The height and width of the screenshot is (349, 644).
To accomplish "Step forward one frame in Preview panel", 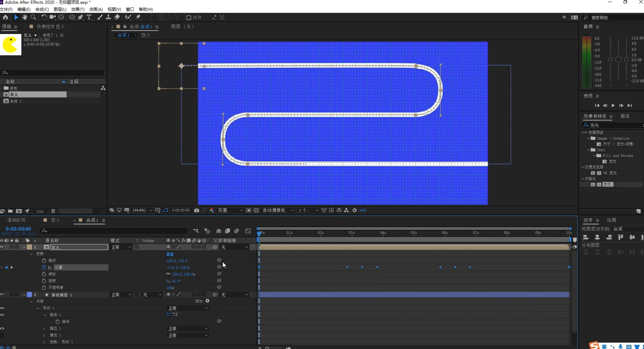I will (x=621, y=105).
